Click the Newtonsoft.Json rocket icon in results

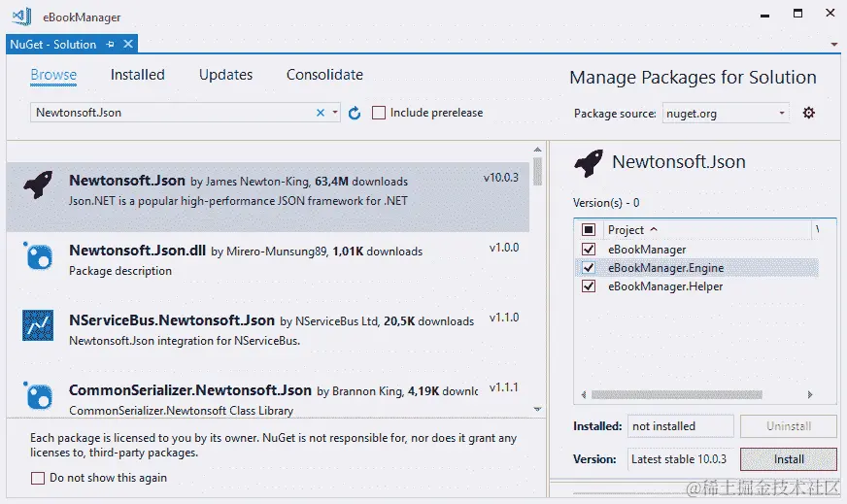tap(38, 185)
